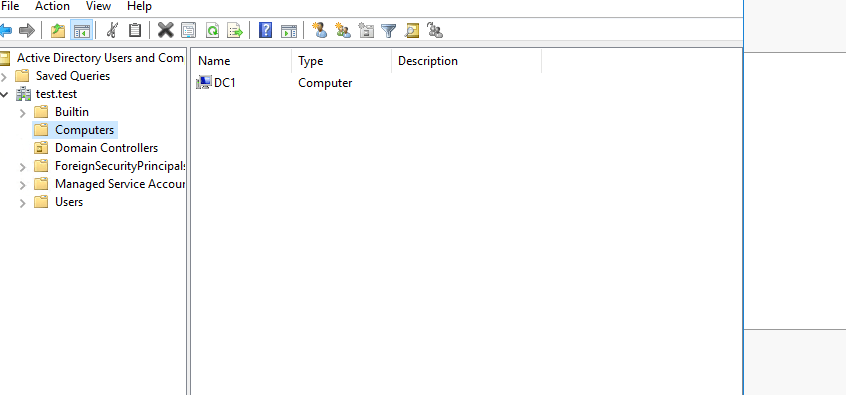Open the Help menu
This screenshot has width=846, height=395.
[139, 6]
